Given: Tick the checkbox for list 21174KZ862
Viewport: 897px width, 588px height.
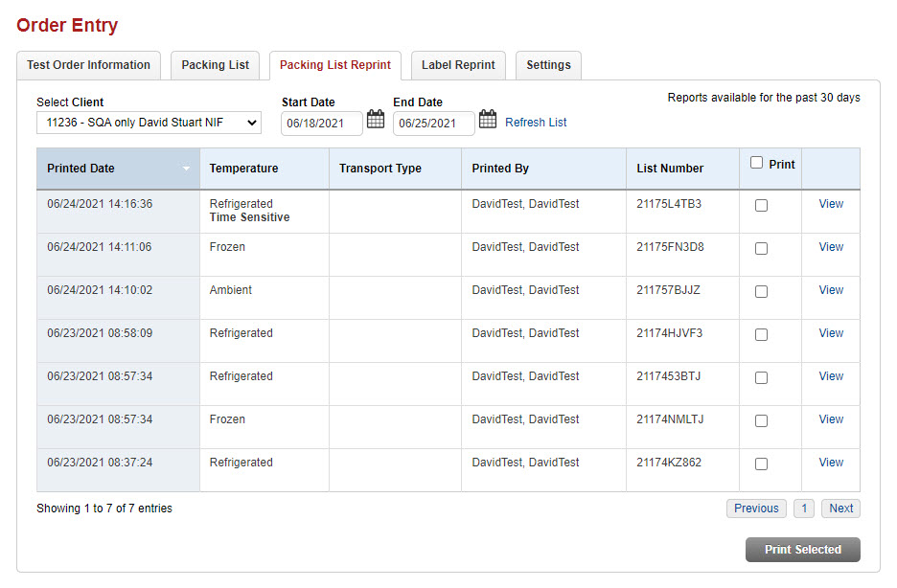Looking at the screenshot, I should click(761, 464).
